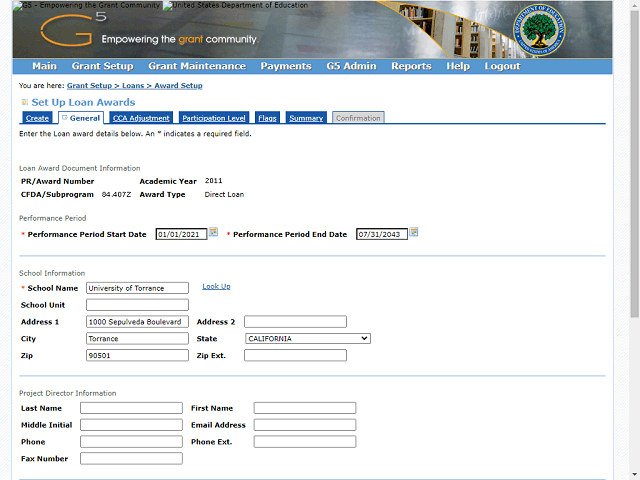The image size is (640, 480).
Task: Open the Summary tab
Action: click(306, 118)
